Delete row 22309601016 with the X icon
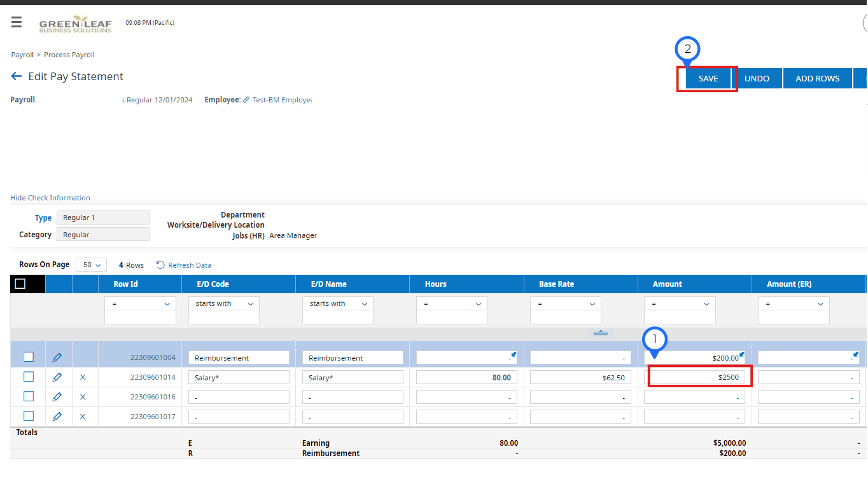Screen dimensions: 868x477 point(83,397)
